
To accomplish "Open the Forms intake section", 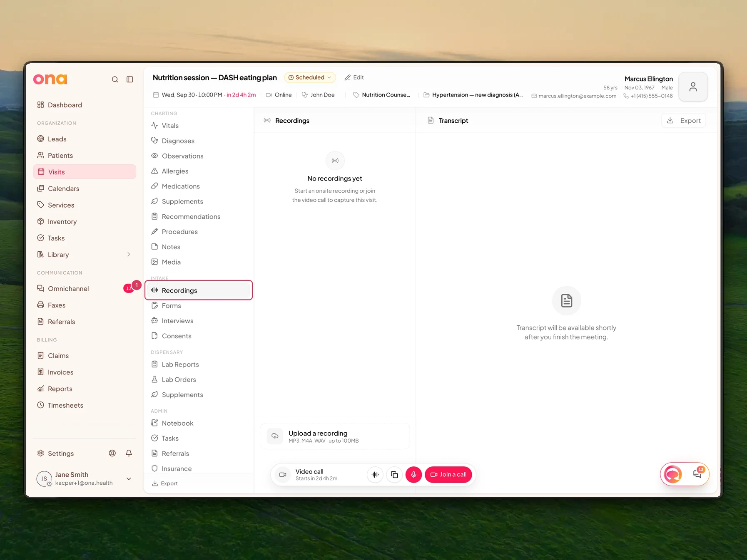I will coord(199,306).
